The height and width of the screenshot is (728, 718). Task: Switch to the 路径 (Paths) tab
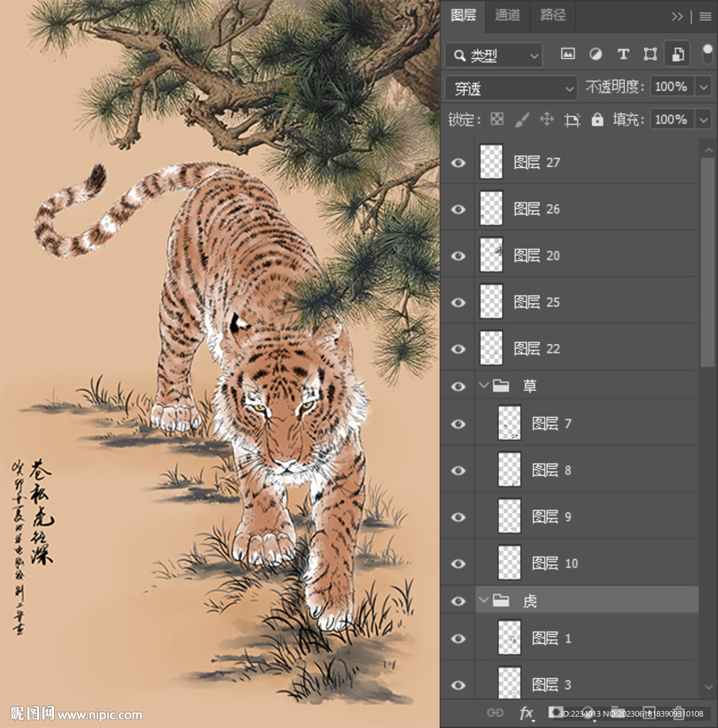[x=553, y=16]
